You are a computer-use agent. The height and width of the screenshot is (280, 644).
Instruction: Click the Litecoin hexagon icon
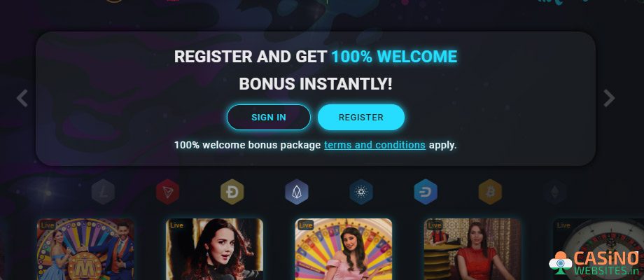103,192
